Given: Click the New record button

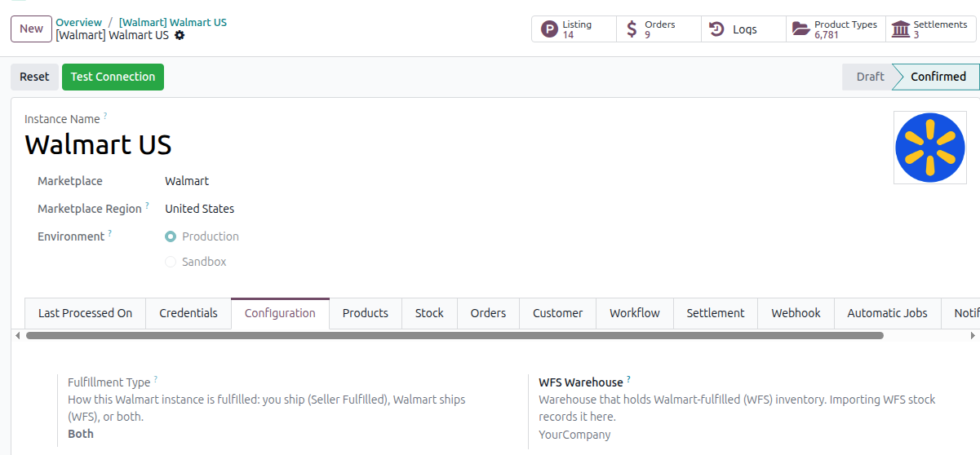Looking at the screenshot, I should click(x=31, y=29).
